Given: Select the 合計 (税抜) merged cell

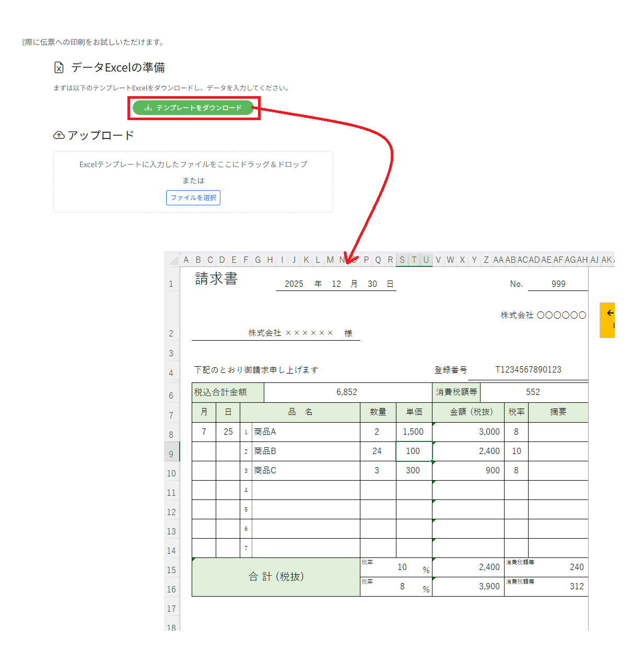Looking at the screenshot, I should (276, 577).
